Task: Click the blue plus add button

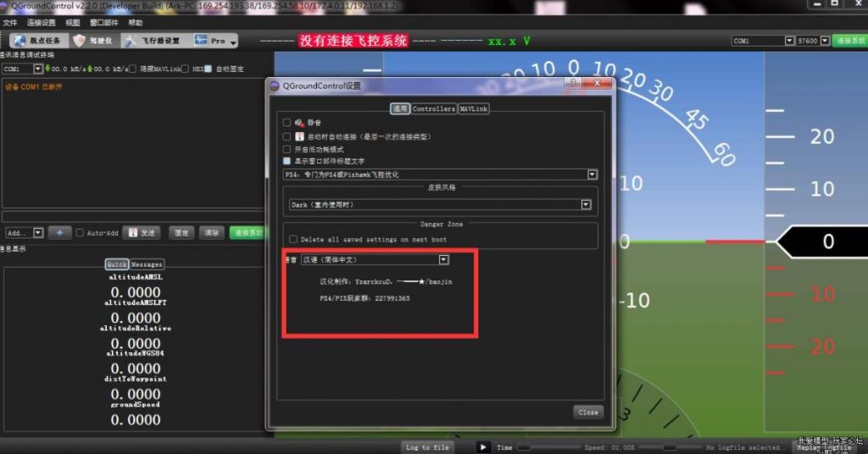Action: [59, 233]
